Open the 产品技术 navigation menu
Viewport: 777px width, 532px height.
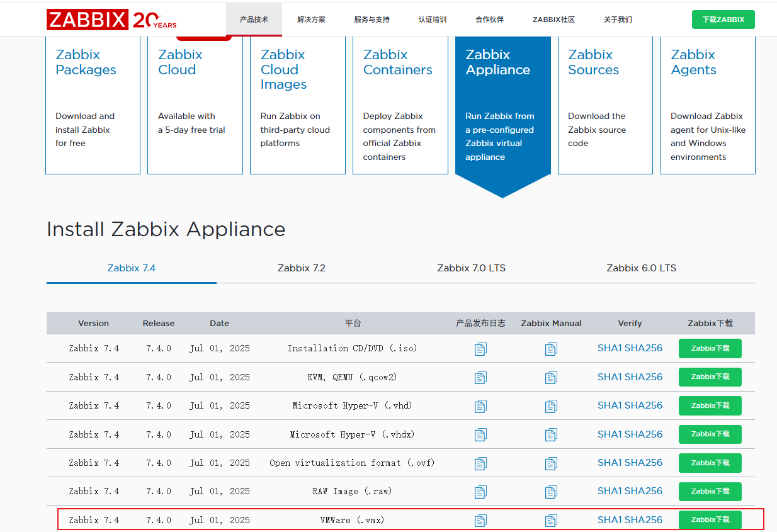(254, 20)
